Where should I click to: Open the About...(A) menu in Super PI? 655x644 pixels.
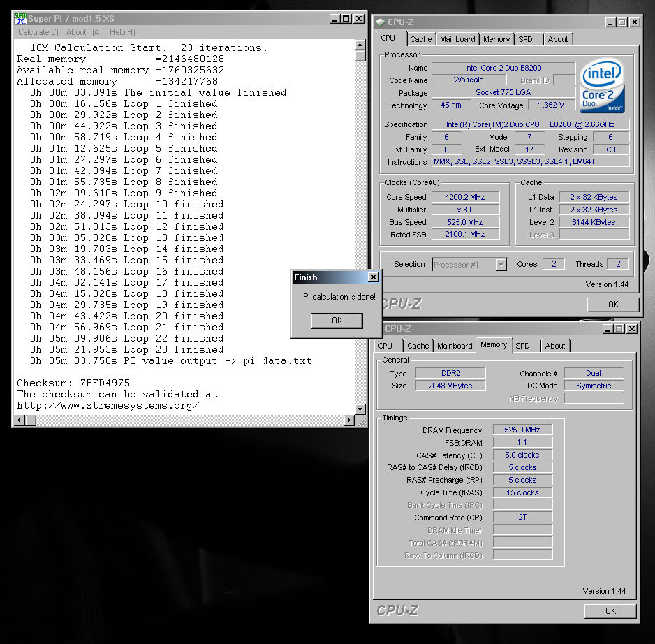[x=84, y=32]
